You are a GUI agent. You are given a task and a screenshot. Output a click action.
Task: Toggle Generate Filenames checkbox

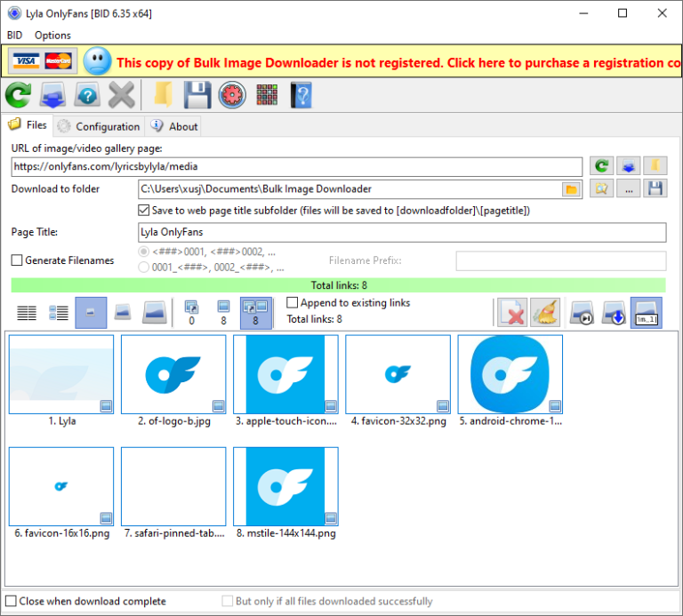point(17,260)
